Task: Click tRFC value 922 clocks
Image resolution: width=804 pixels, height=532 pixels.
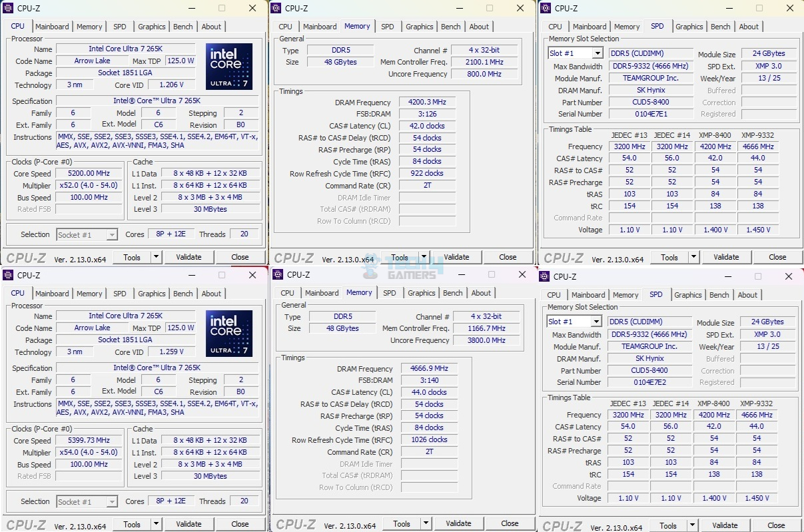Action: point(427,173)
